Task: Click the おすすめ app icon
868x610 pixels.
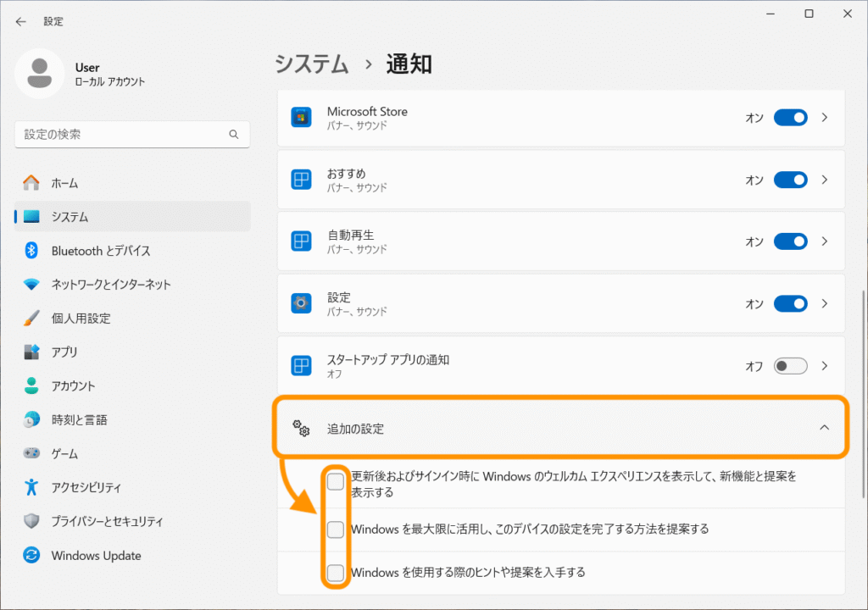Action: tap(301, 180)
